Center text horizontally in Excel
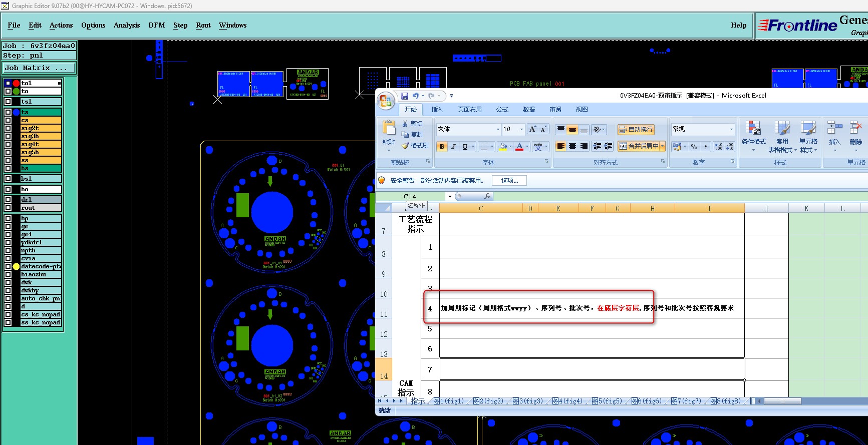The height and width of the screenshot is (445, 868). pyautogui.click(x=572, y=146)
